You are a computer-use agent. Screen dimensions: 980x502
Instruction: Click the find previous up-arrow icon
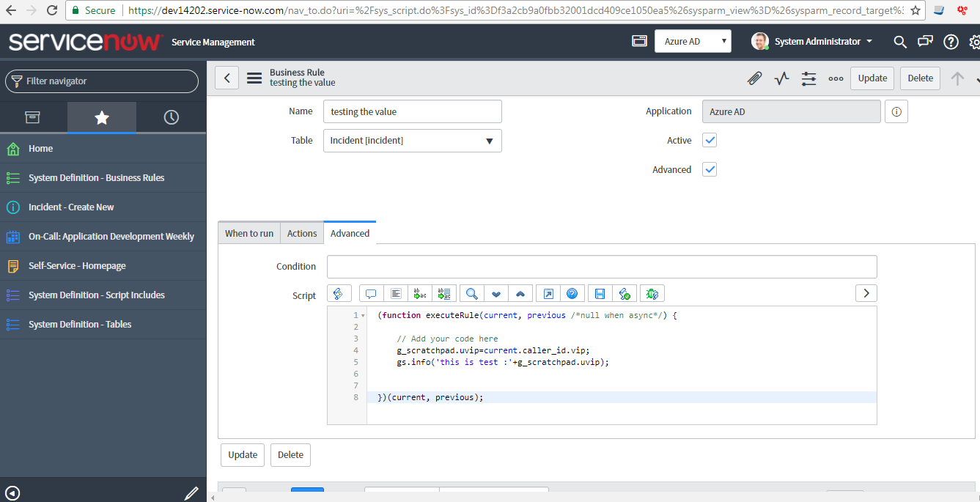(520, 293)
